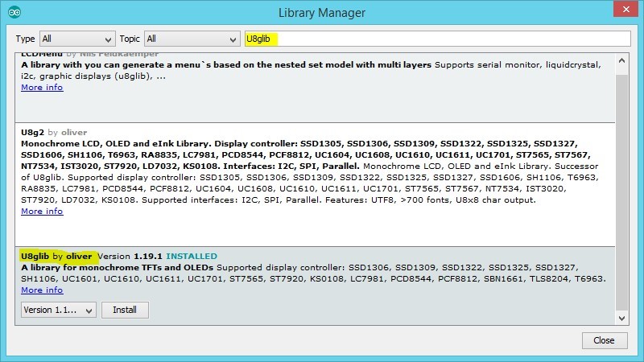Open the Topic filter dropdown
The width and height of the screenshot is (644, 362).
coord(192,39)
